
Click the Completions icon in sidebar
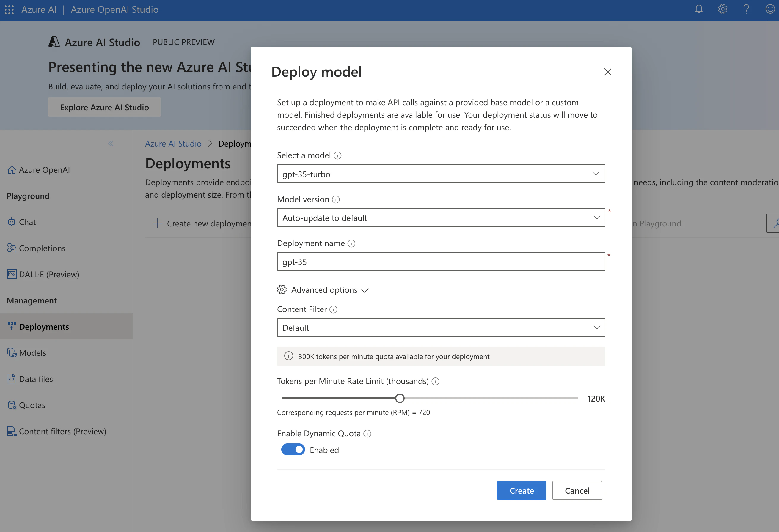click(12, 248)
